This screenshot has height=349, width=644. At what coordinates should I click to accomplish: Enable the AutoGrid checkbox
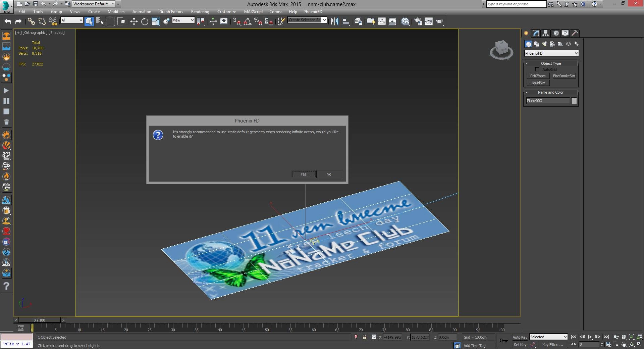[x=537, y=69]
